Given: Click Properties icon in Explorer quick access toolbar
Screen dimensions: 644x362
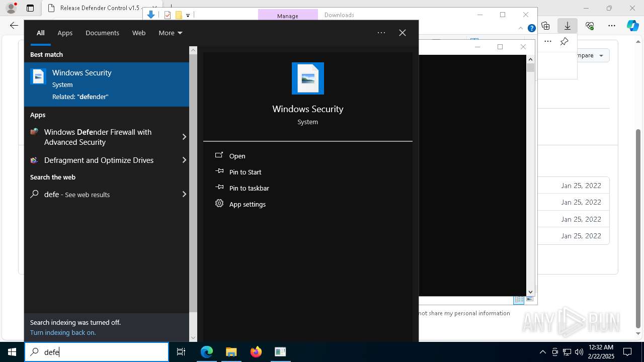Looking at the screenshot, I should point(168,15).
